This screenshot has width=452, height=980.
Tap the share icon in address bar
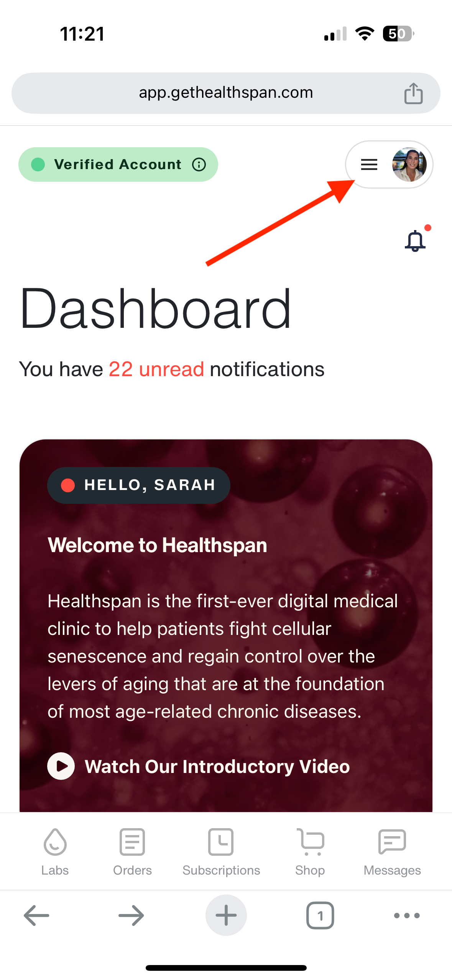pyautogui.click(x=413, y=93)
